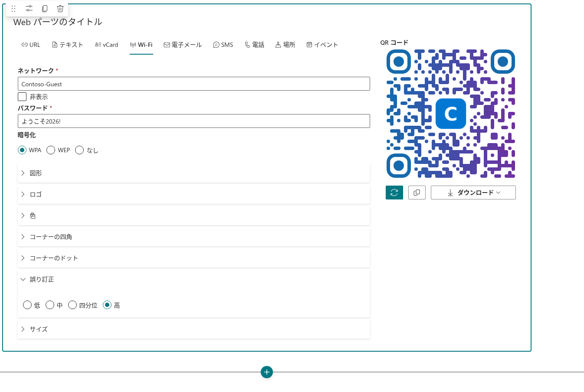The height and width of the screenshot is (392, 584).
Task: Switch to the URL tab
Action: (31, 45)
